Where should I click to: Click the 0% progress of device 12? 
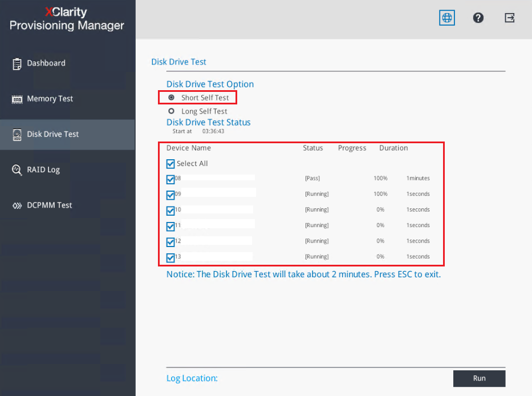click(x=380, y=241)
